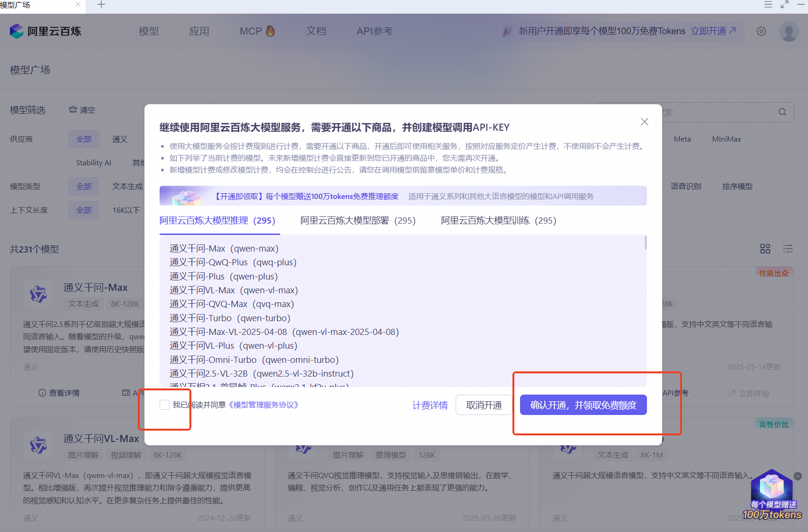Click 通义千问2.5-VL-32B list entry

(262, 374)
